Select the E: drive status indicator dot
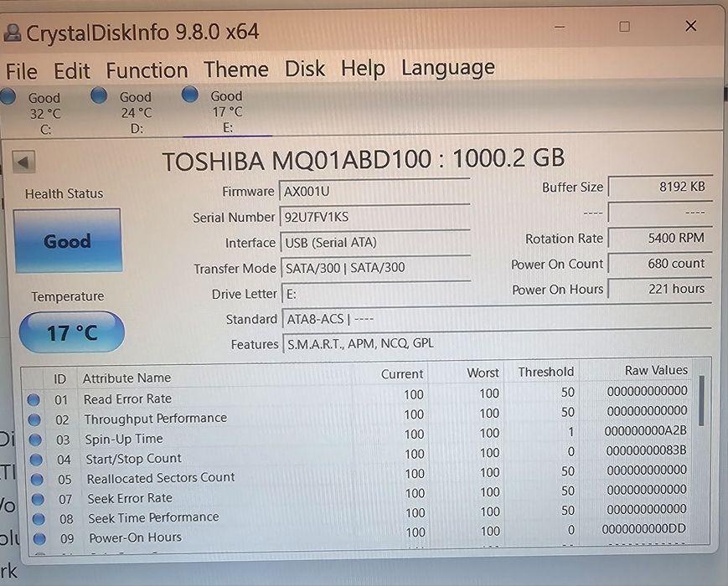728x586 pixels. coord(190,95)
